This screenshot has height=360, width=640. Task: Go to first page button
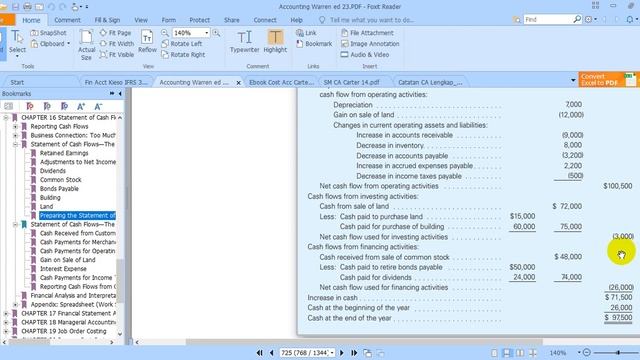[260, 353]
